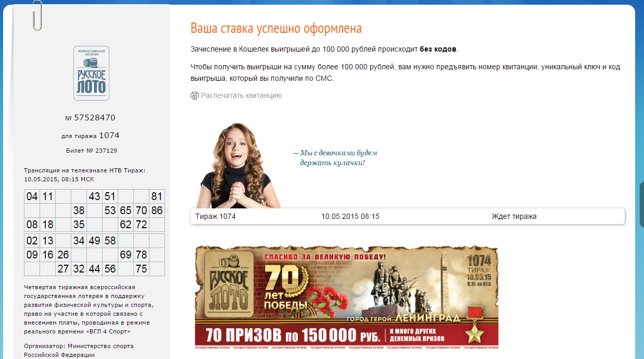The height and width of the screenshot is (359, 644).
Task: Click the gold star medal on the banner
Action: click(473, 325)
